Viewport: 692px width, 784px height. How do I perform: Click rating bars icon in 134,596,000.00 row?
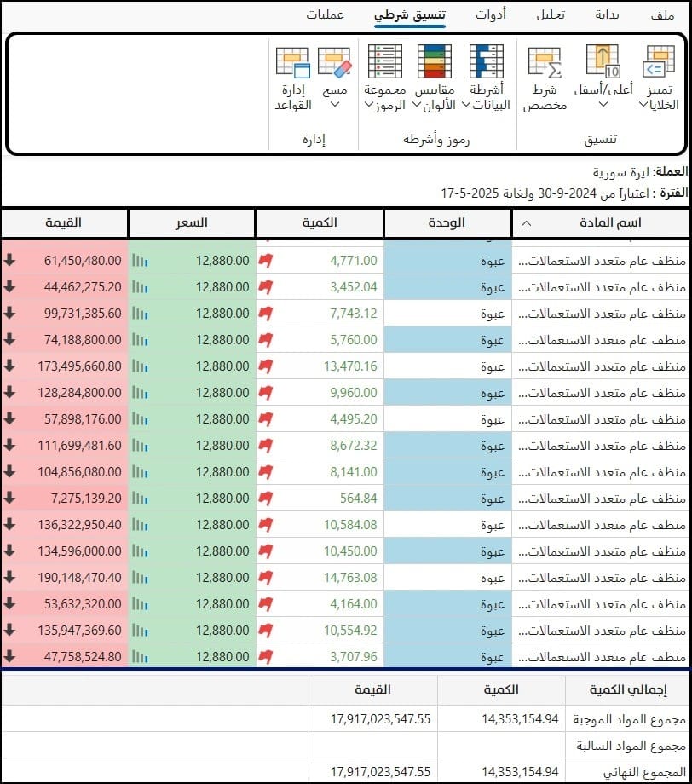click(x=140, y=551)
